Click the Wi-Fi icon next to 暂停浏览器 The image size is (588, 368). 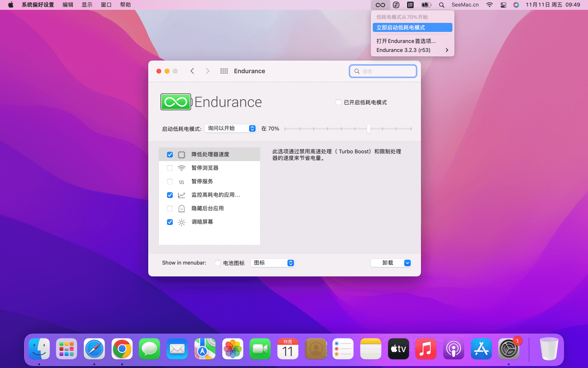[x=182, y=168]
